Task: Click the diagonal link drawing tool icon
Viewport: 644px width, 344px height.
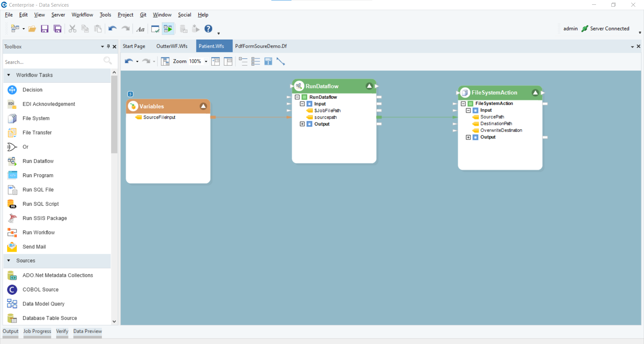Action: [x=281, y=61]
